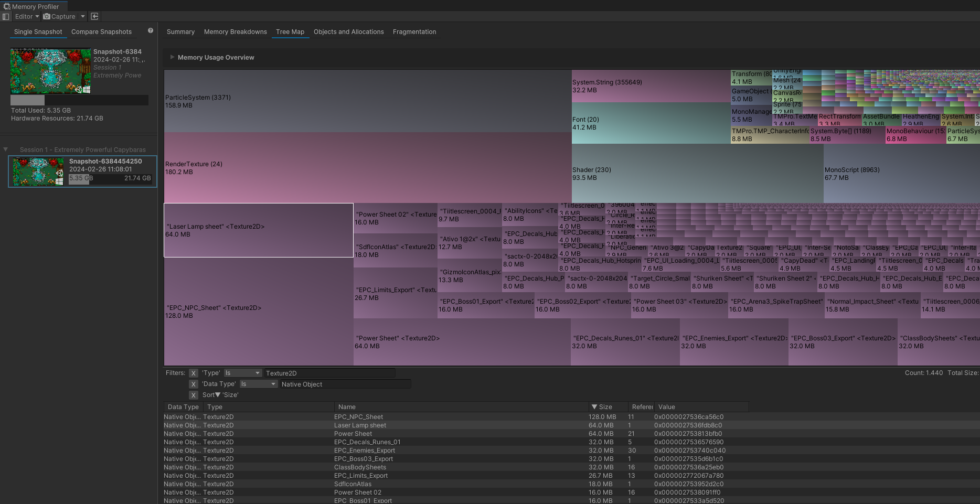This screenshot has width=980, height=504.
Task: Collapse the Session 1 snapshot group
Action: pos(6,149)
